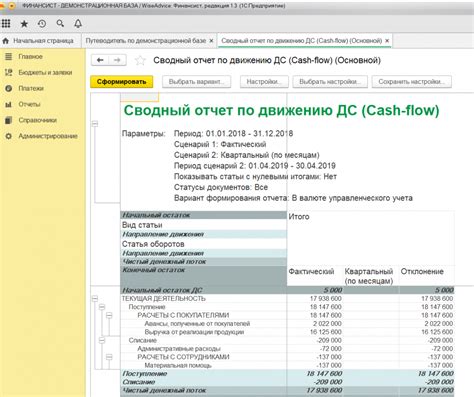Open Notifications bell icon
Image resolution: width=474 pixels, height=397 pixels.
(78, 23)
